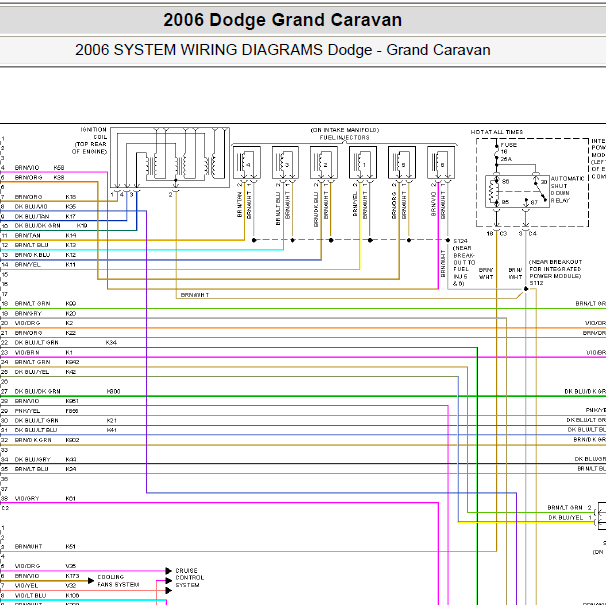Viewport: 606px width, 605px height.
Task: Click the BRN/YEL K11 wire label
Action: tap(45, 265)
